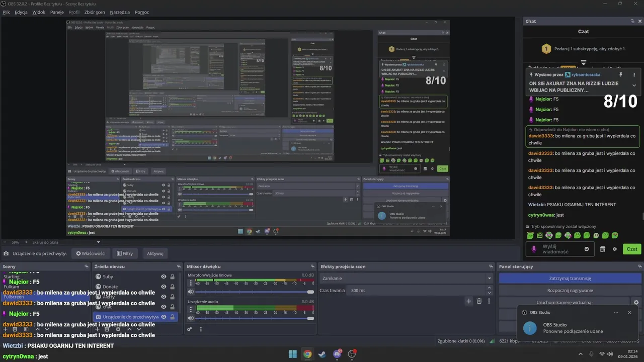This screenshot has width=644, height=362.
Task: Increase Czas trwania with the up arrow
Action: pos(490,288)
